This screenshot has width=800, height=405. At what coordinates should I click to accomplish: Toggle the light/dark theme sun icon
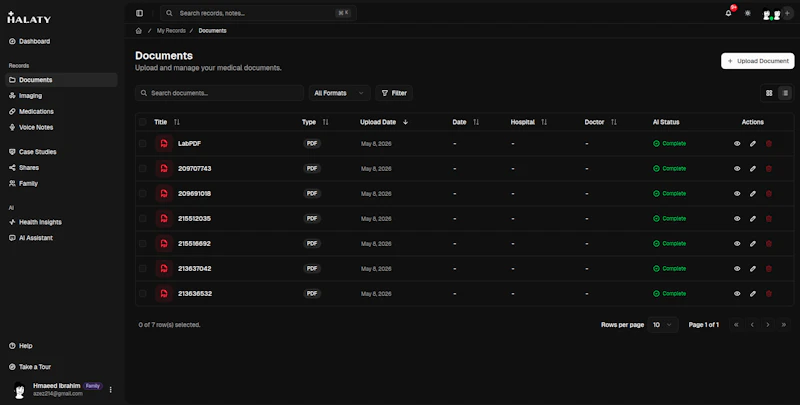click(747, 13)
